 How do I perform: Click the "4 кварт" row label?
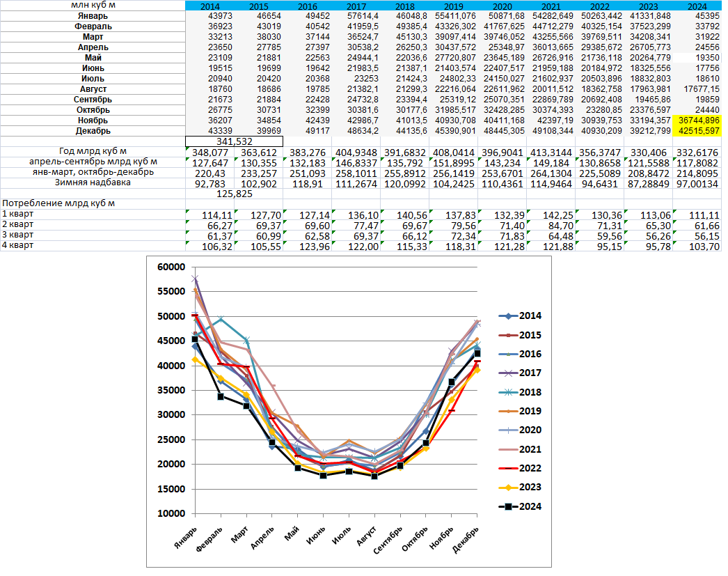(x=18, y=246)
